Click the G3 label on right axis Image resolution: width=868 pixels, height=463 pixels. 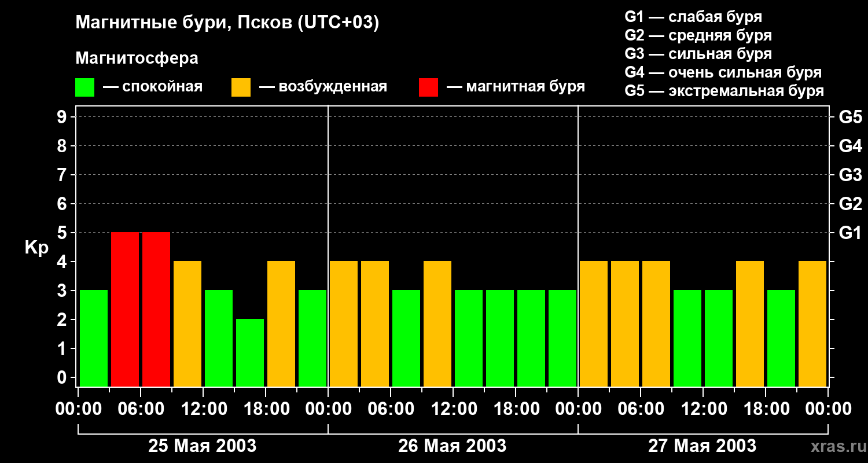tap(850, 175)
